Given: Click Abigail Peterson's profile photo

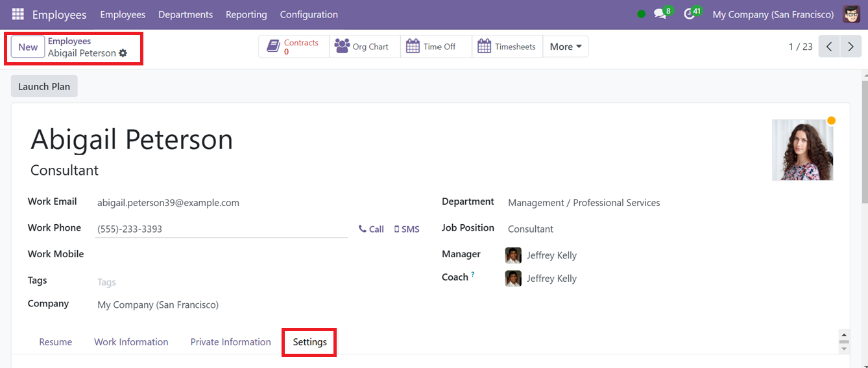Looking at the screenshot, I should click(802, 150).
